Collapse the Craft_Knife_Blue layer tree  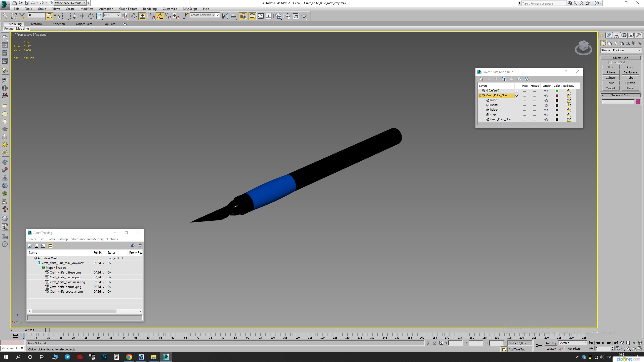(480, 96)
